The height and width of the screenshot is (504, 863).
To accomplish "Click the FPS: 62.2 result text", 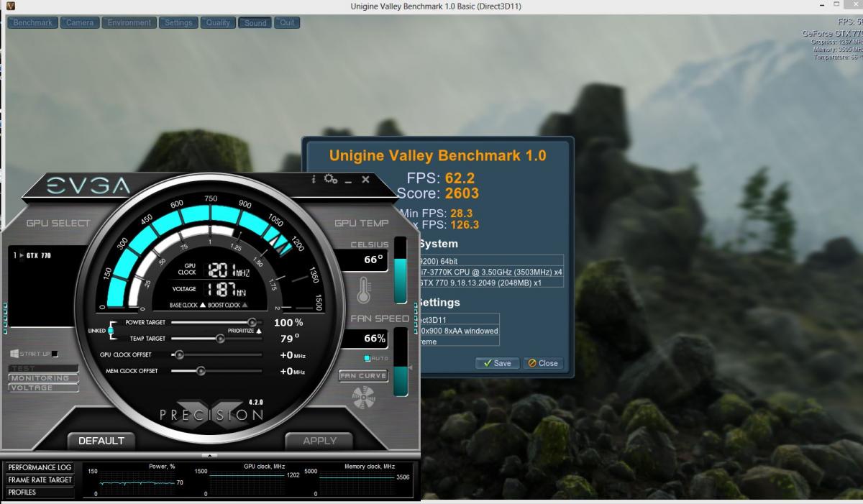I will pyautogui.click(x=441, y=178).
